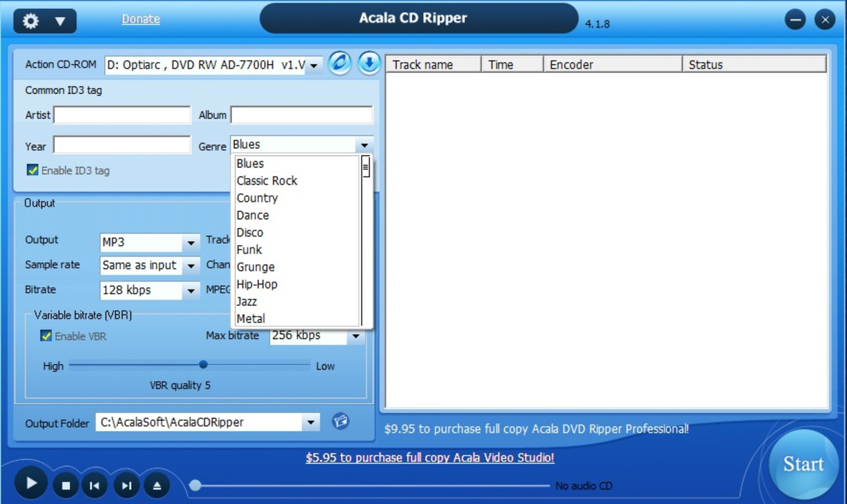Image resolution: width=847 pixels, height=504 pixels.
Task: Choose Metal from genre list
Action: [x=297, y=319]
